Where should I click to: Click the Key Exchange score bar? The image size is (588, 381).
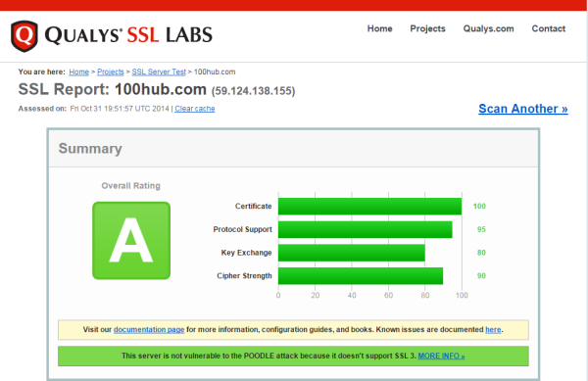[352, 253]
